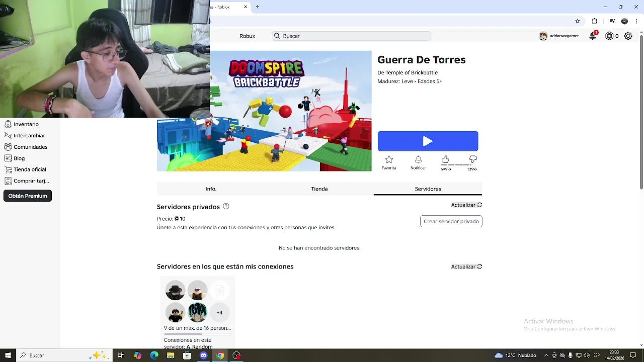Launch Microsoft Edge from the taskbar

coord(154,355)
